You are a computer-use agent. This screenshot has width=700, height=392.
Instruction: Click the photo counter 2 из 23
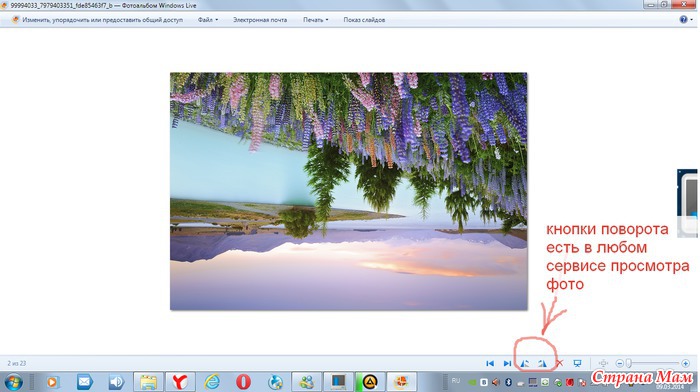(17, 363)
